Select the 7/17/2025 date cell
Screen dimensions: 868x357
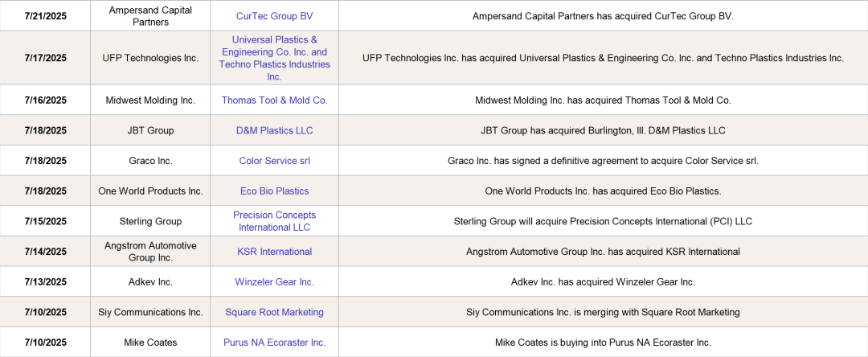[x=46, y=58]
